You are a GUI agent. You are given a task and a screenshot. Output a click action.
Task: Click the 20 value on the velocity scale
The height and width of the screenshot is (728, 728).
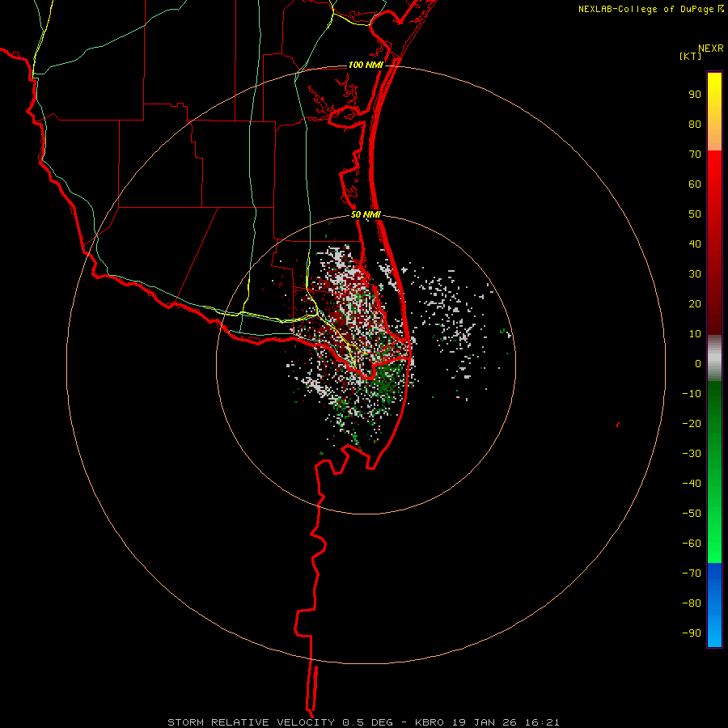(x=695, y=303)
